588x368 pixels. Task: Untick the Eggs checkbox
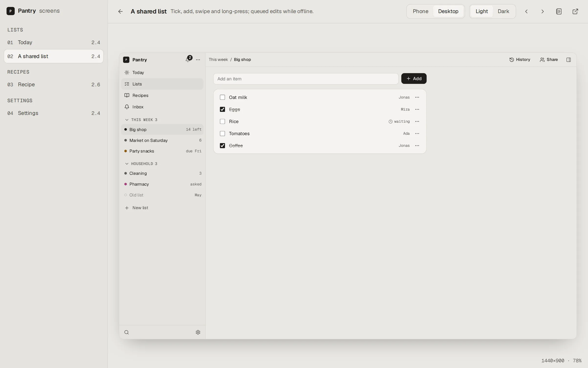222,109
